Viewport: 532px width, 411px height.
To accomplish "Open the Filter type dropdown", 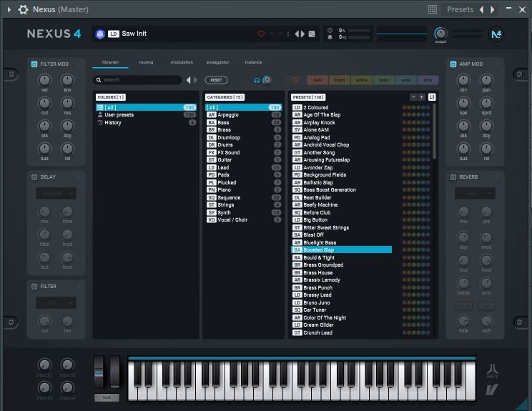I will [56, 303].
